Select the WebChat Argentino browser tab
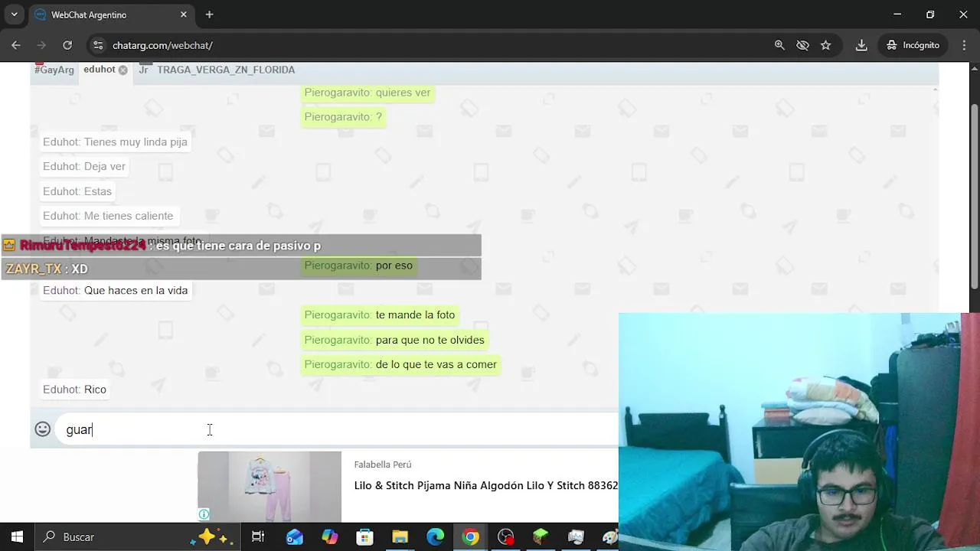 [x=111, y=15]
